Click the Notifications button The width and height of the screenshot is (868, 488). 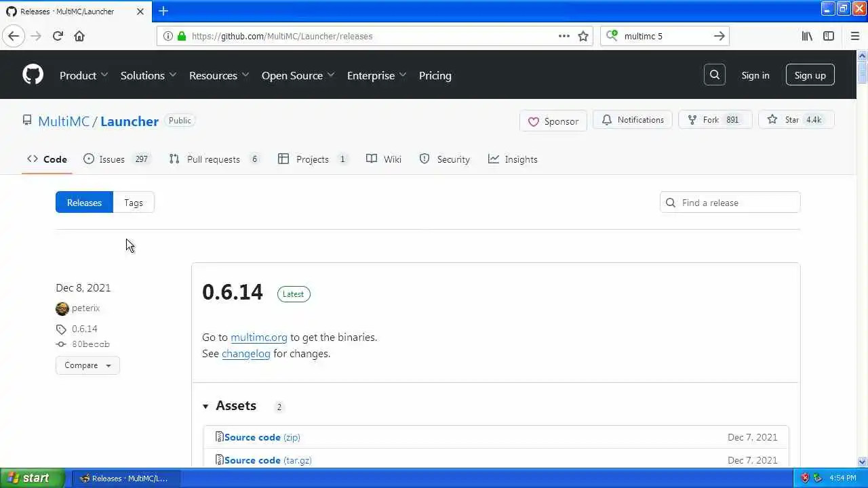coord(633,120)
